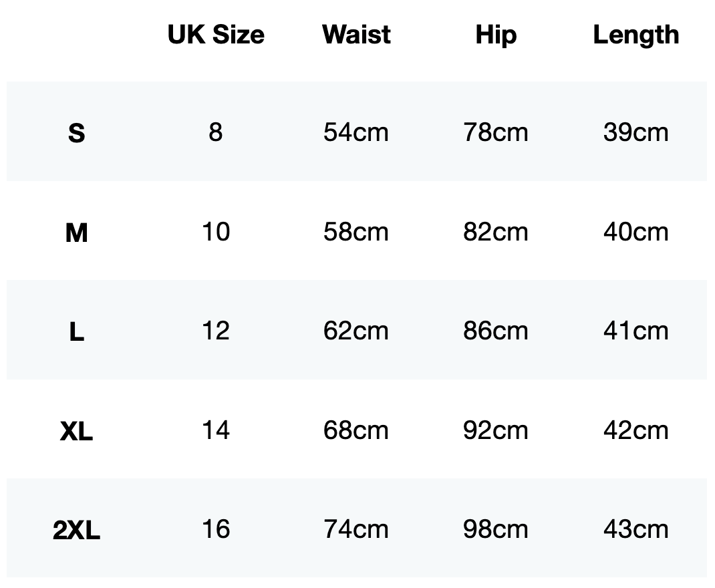
Task: Click the UK Size column header
Action: [x=216, y=35]
